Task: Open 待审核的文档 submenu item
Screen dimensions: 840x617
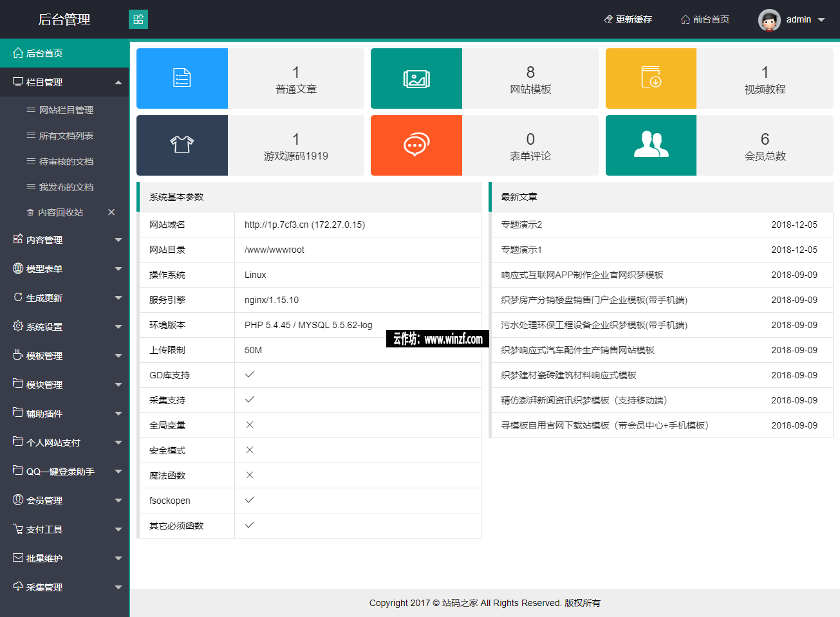Action: [x=64, y=161]
